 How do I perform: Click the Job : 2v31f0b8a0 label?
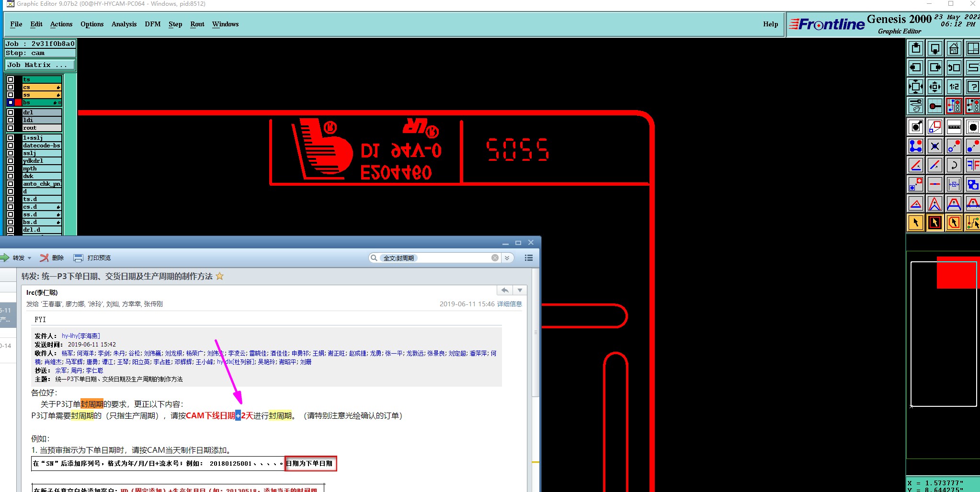40,44
